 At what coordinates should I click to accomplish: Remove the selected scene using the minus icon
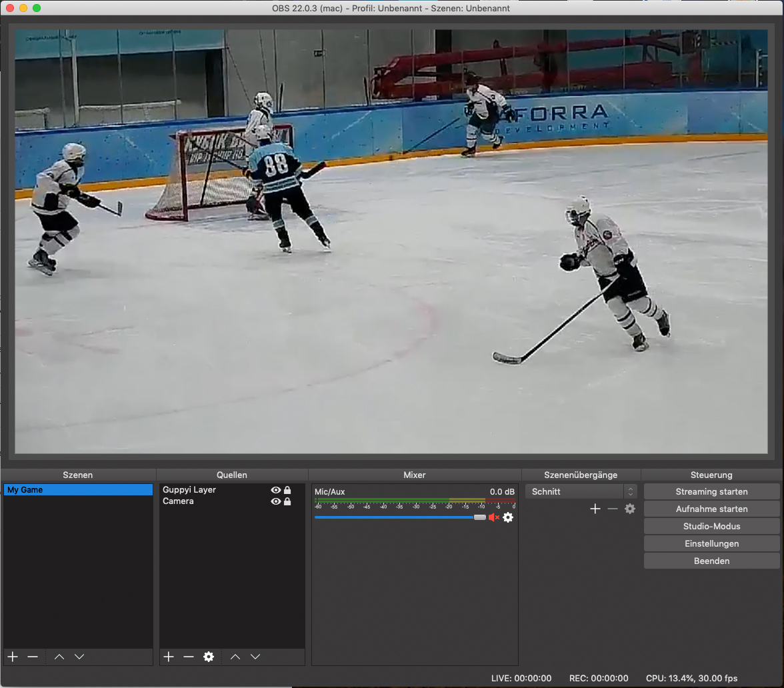[32, 657]
